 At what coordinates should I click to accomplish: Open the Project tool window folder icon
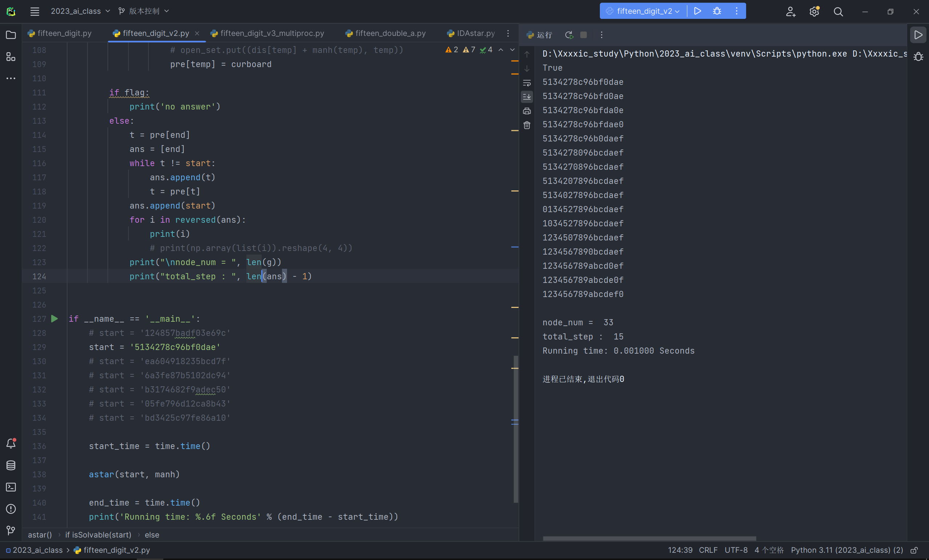(11, 35)
